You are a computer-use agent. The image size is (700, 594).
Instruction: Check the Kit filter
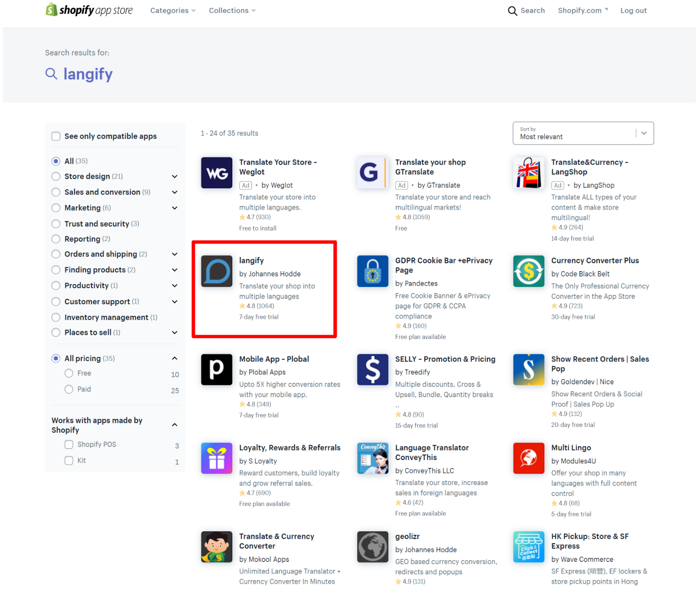click(x=69, y=461)
